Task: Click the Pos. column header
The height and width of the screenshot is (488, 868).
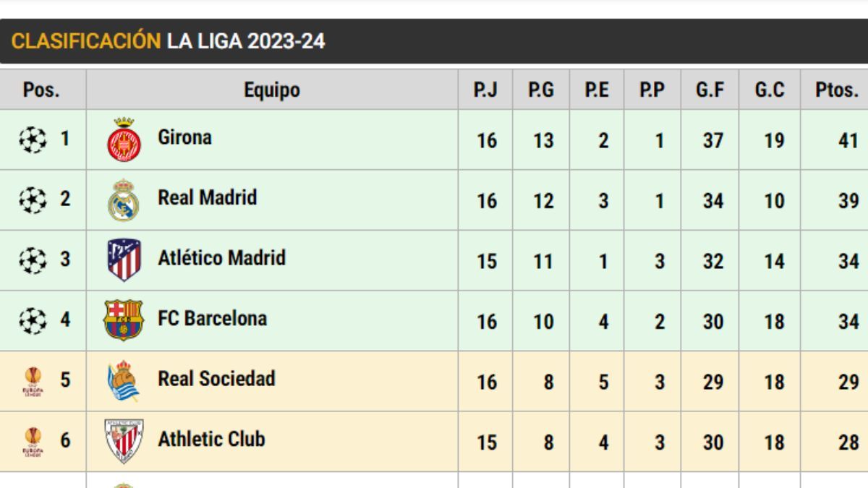Action: pyautogui.click(x=42, y=90)
